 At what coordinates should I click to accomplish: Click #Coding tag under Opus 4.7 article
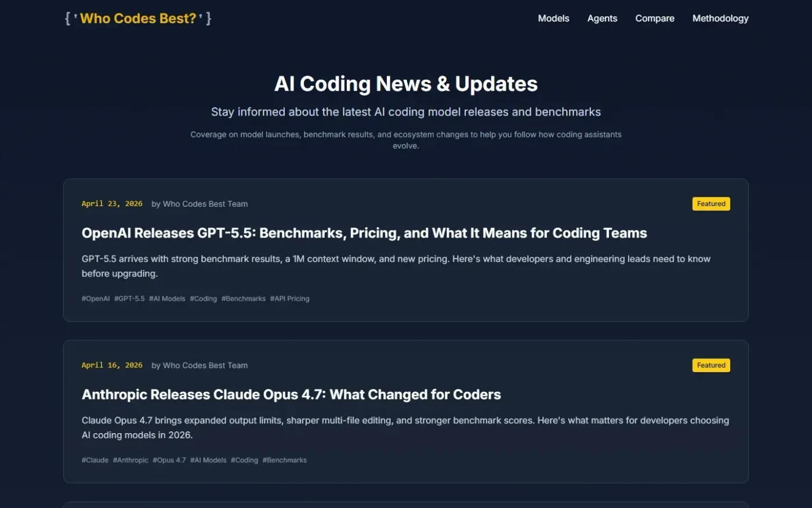[x=245, y=460]
